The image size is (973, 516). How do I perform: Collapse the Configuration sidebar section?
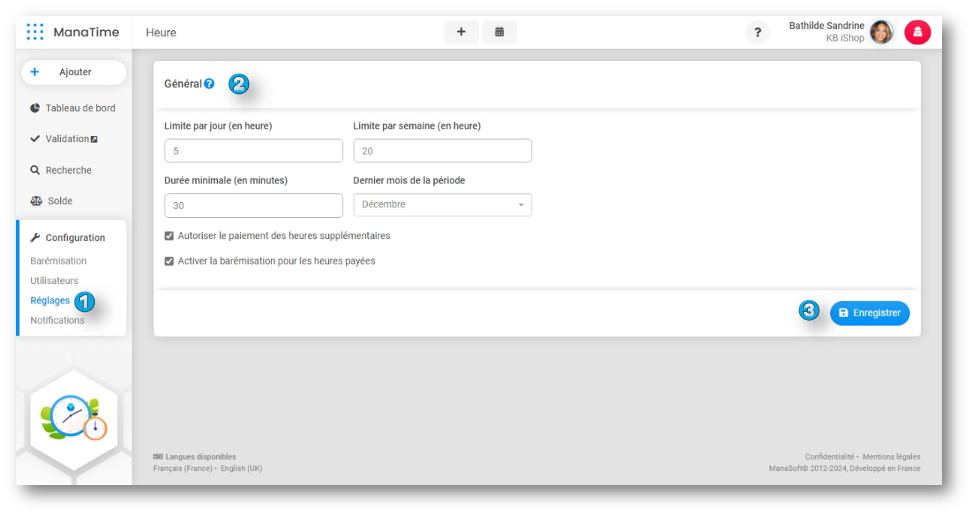pyautogui.click(x=74, y=238)
